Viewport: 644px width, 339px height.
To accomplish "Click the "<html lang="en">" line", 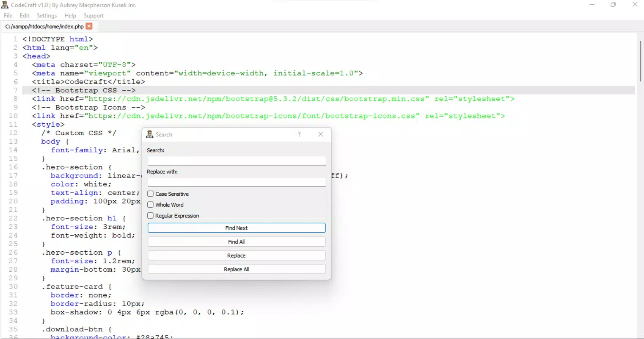I will point(60,48).
